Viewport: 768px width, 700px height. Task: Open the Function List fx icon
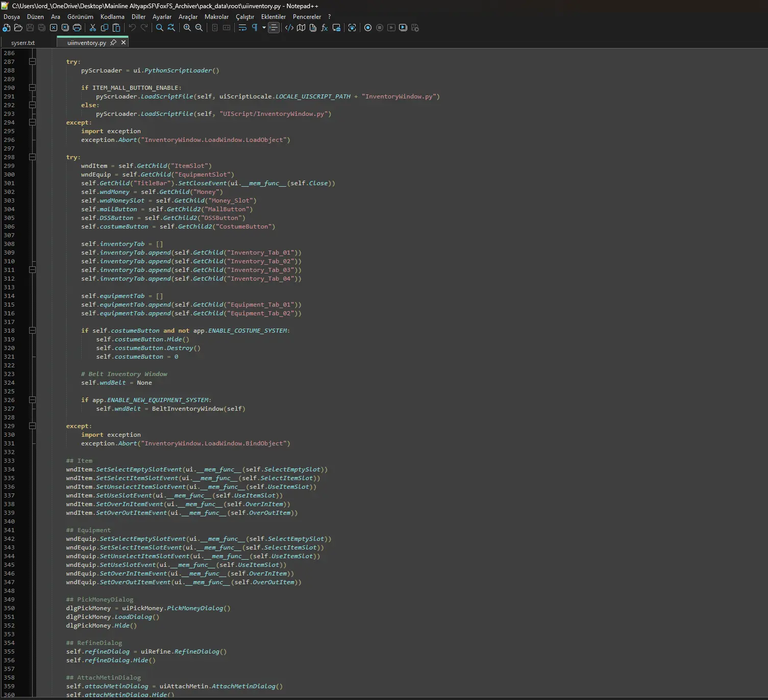click(x=325, y=28)
